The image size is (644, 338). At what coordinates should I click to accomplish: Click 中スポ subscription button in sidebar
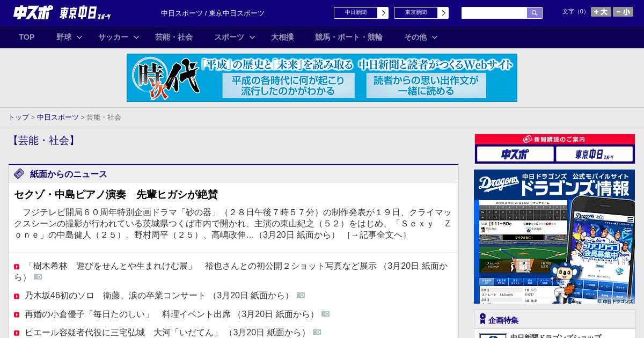click(x=515, y=155)
